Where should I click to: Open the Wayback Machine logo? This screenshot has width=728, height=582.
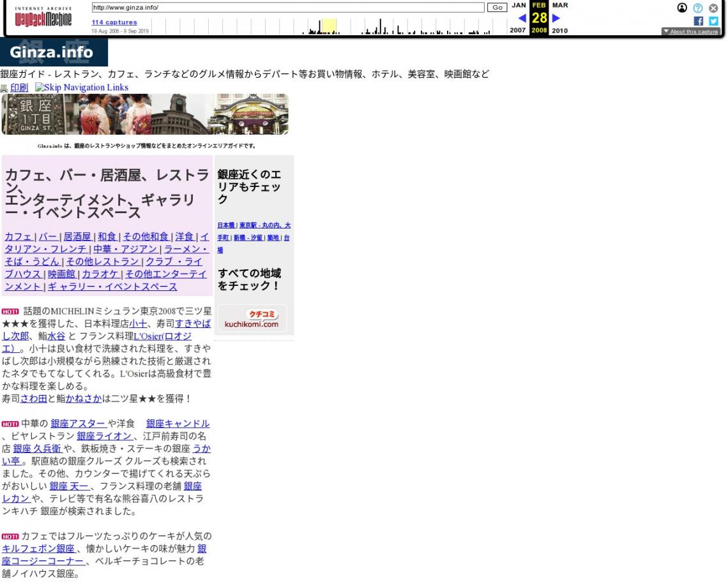(x=43, y=17)
